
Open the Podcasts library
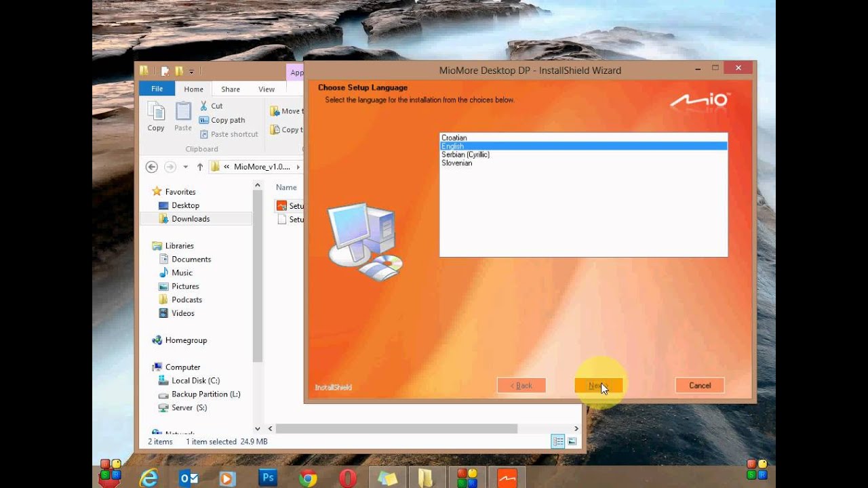click(186, 300)
